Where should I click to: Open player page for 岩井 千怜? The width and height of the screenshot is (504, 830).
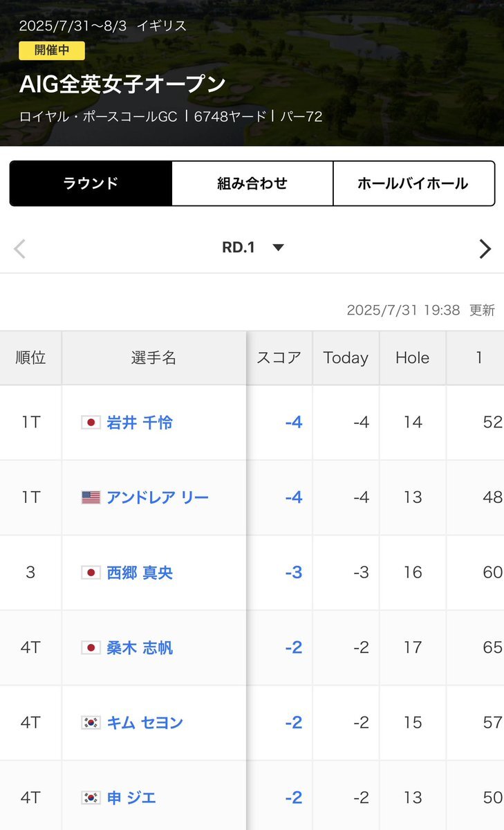tap(140, 422)
